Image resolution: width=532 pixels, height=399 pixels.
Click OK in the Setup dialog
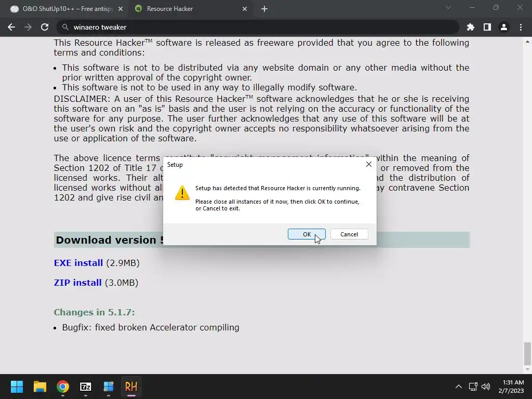click(x=307, y=234)
